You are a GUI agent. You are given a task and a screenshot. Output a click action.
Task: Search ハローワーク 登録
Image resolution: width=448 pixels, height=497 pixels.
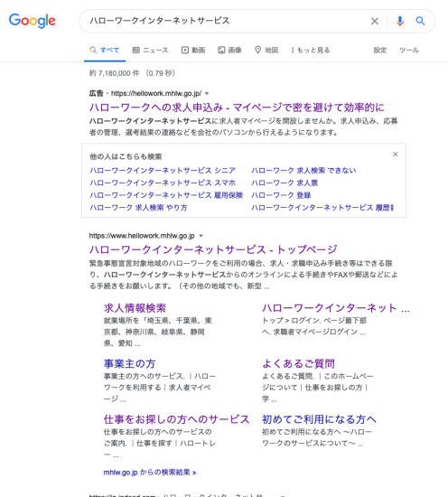click(281, 195)
